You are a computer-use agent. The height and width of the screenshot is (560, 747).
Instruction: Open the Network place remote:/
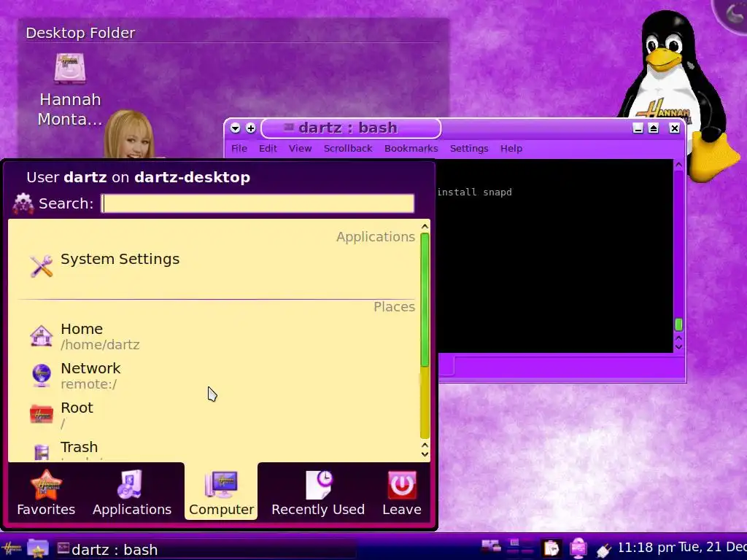214,376
